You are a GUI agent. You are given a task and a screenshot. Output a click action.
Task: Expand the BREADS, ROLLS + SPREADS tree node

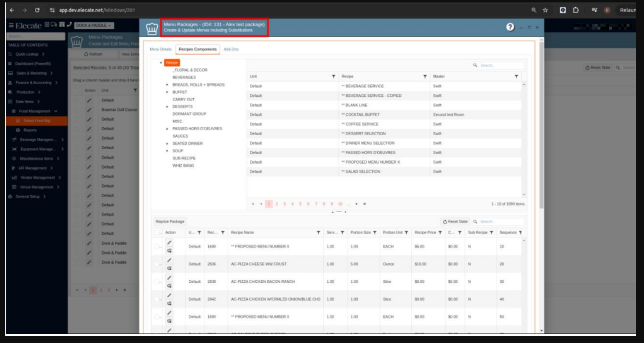[167, 85]
